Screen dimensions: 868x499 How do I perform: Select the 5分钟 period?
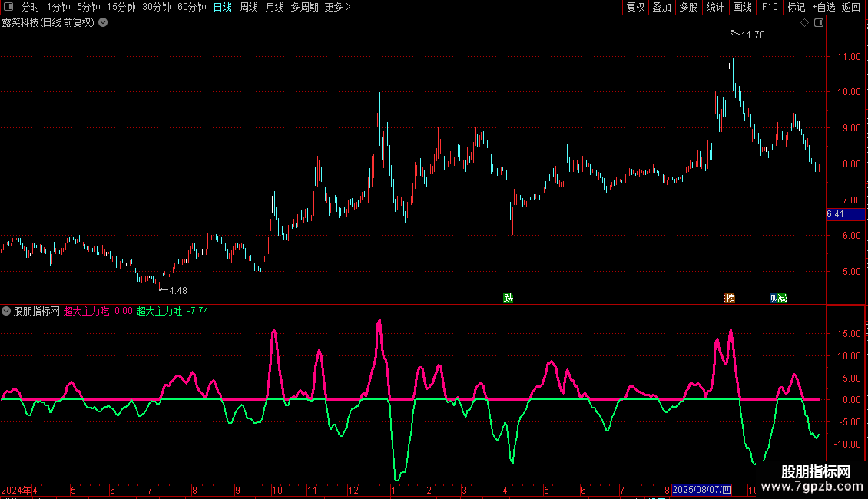pos(88,7)
